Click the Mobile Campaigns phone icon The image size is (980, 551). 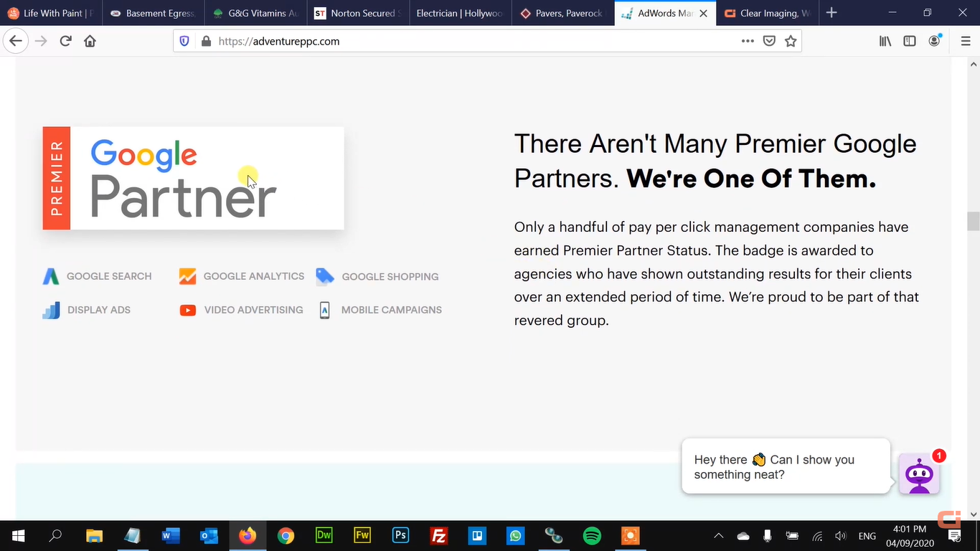324,310
